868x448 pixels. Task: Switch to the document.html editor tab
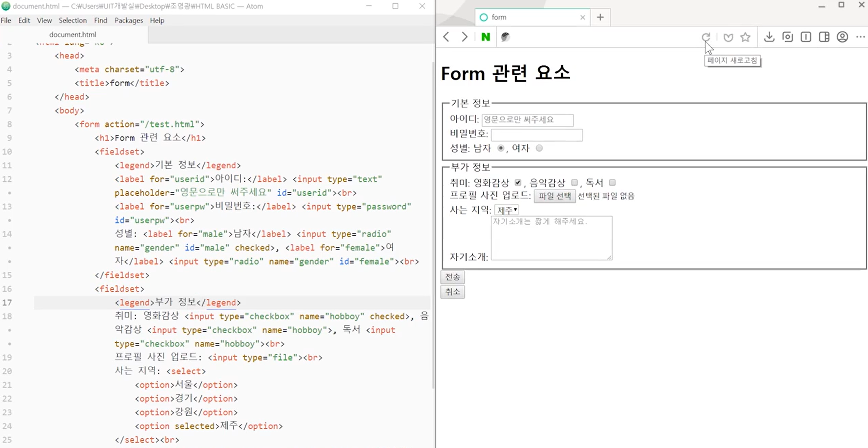pyautogui.click(x=73, y=34)
